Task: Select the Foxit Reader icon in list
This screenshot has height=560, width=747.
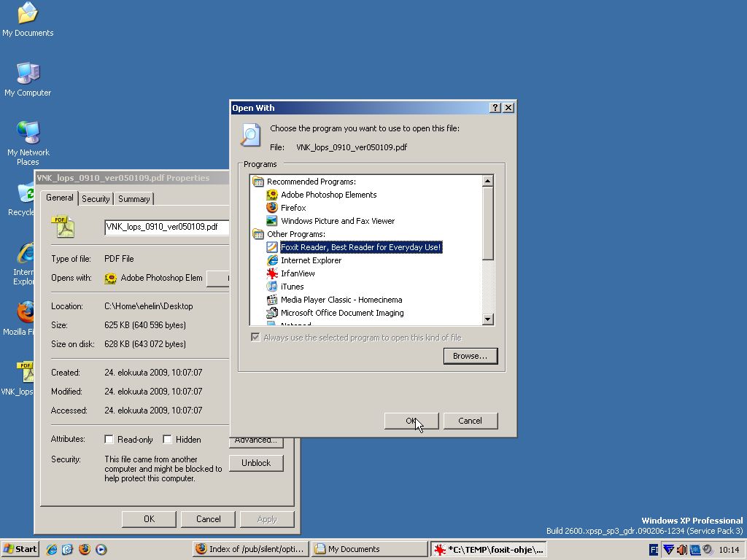Action: click(272, 247)
